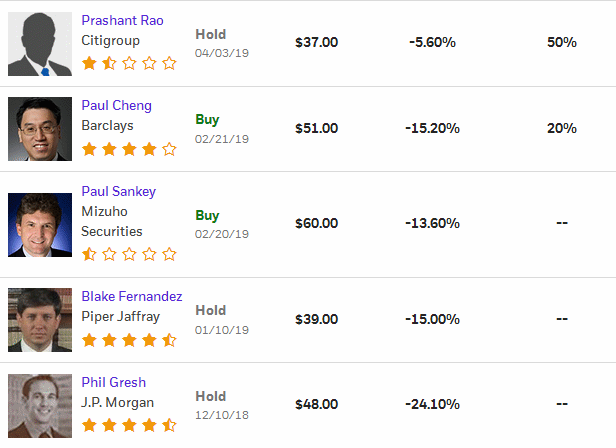The image size is (616, 448).
Task: Click Paul Sankey's half-star rating
Action: click(129, 254)
